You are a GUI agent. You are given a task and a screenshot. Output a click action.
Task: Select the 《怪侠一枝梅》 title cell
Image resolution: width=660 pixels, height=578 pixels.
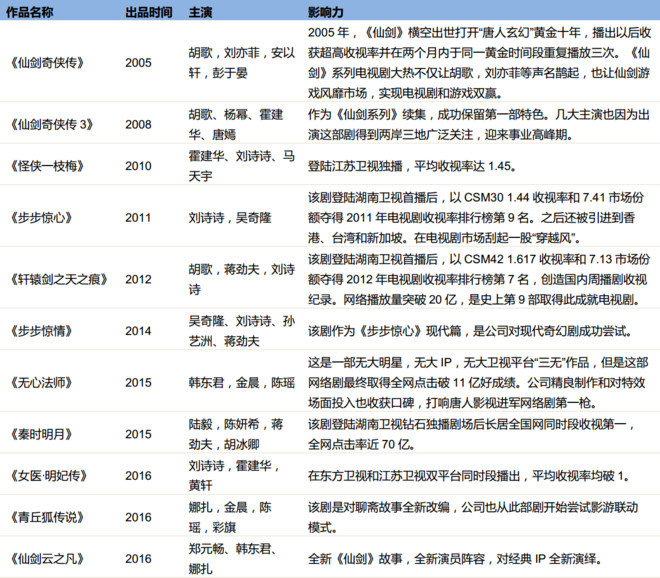pyautogui.click(x=47, y=166)
